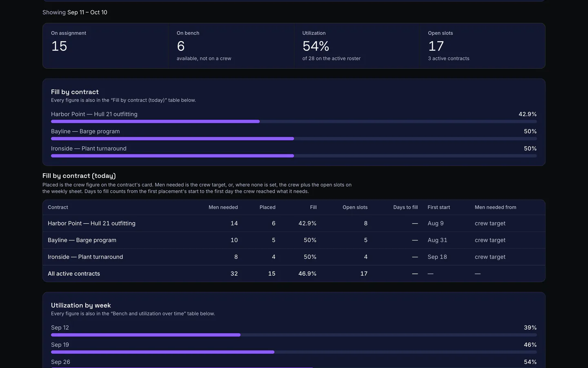Click the Harbor Point label above its fill bar
Image resolution: width=588 pixels, height=368 pixels.
tap(94, 114)
